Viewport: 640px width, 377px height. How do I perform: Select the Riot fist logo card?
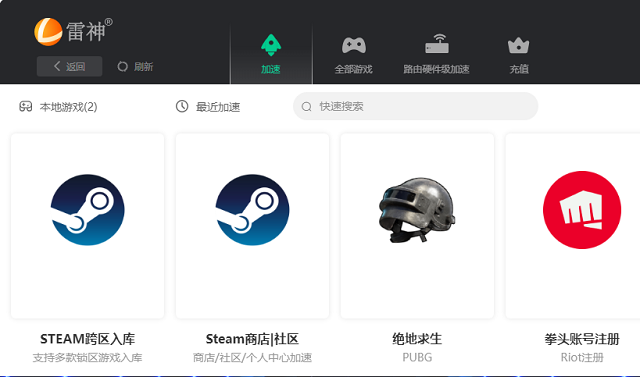click(x=573, y=226)
